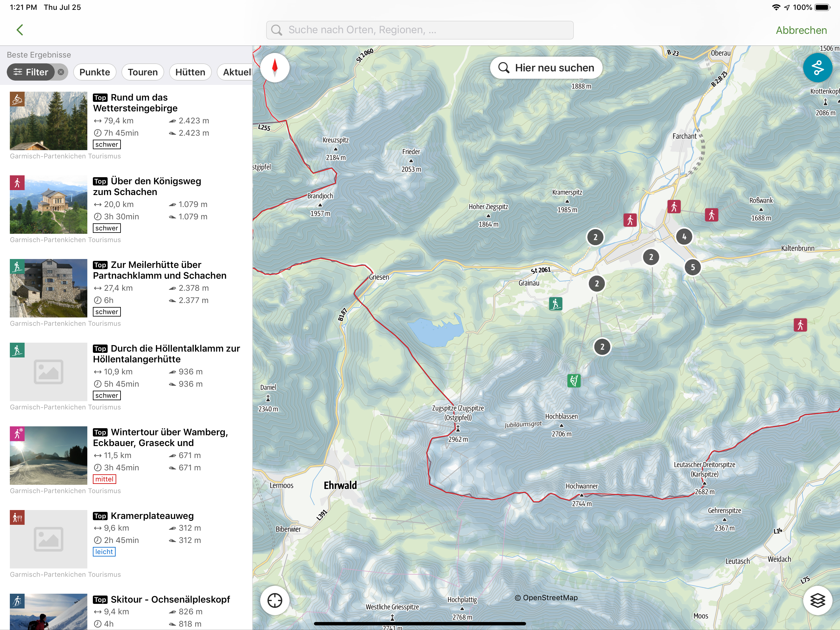
Task: Select the Hütten category chip
Action: pos(190,72)
